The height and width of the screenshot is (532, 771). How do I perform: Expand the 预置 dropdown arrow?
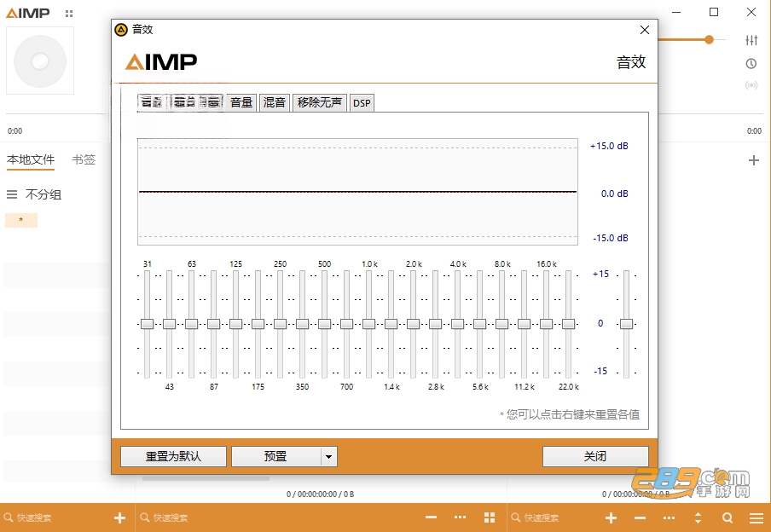329,456
